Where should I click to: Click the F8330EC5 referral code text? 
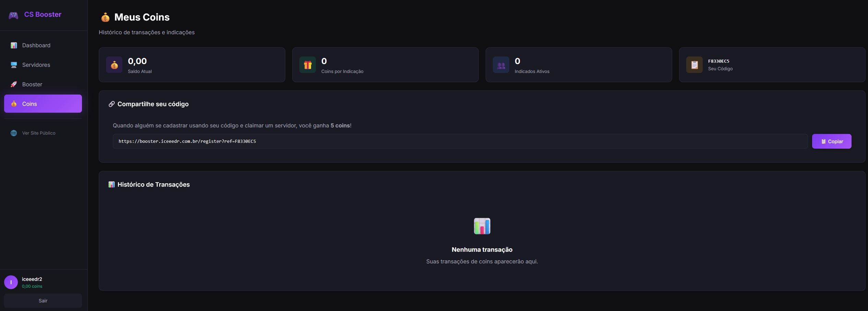coord(718,61)
